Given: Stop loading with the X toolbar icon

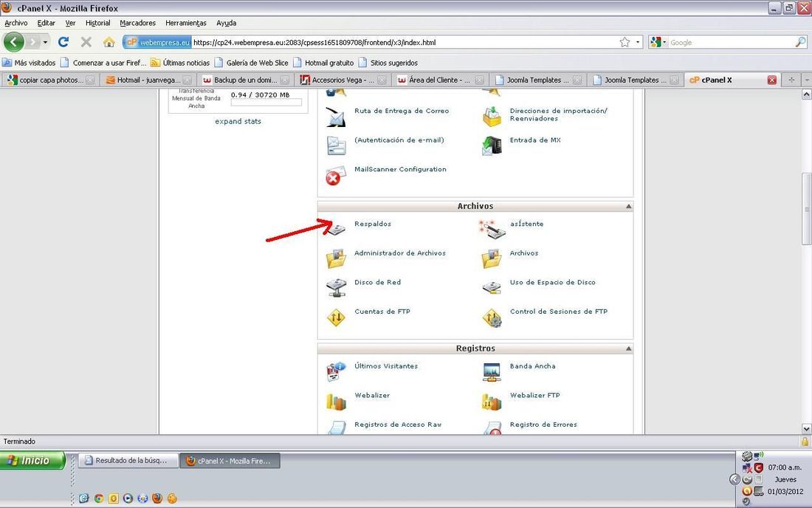Looking at the screenshot, I should pos(86,42).
